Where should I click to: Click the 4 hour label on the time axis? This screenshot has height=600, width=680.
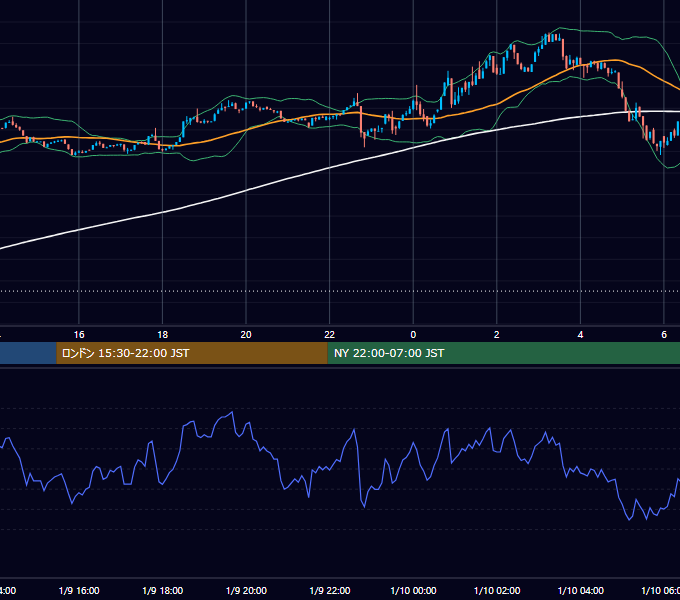(580, 335)
